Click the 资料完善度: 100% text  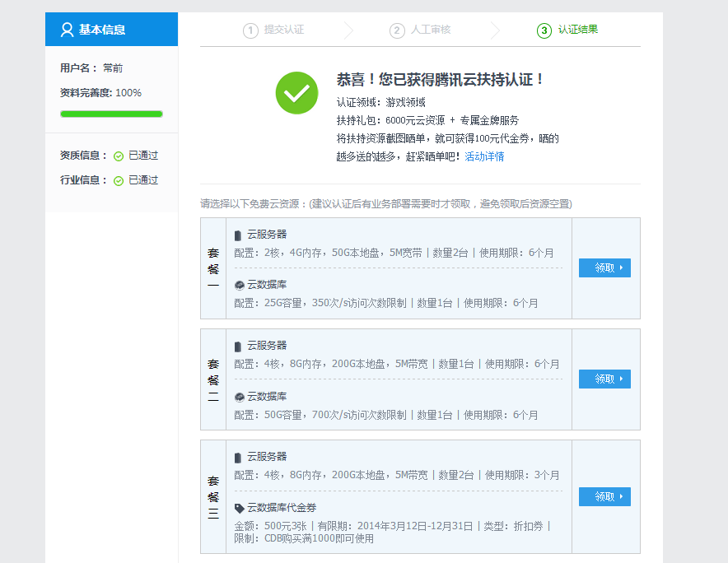coord(100,93)
